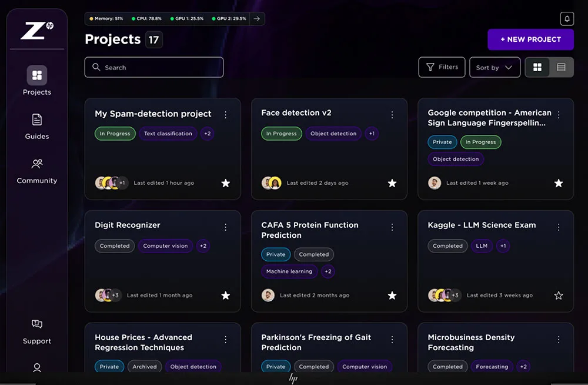Viewport: 588px width, 385px height.
Task: Create a new project
Action: click(x=530, y=39)
